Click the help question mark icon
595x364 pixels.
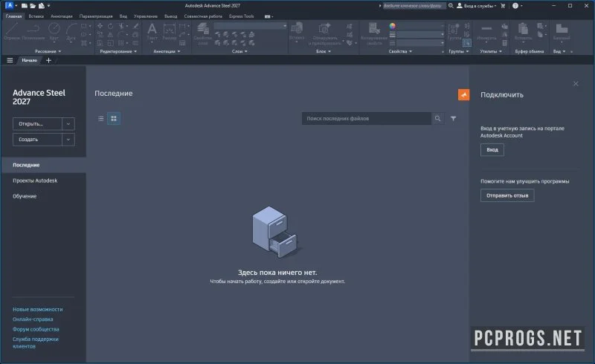click(x=515, y=6)
